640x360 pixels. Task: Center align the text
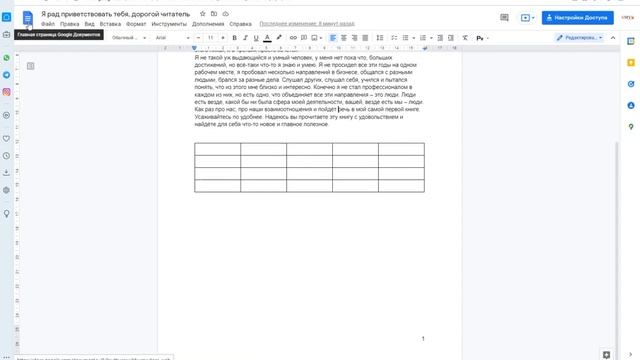click(x=344, y=38)
